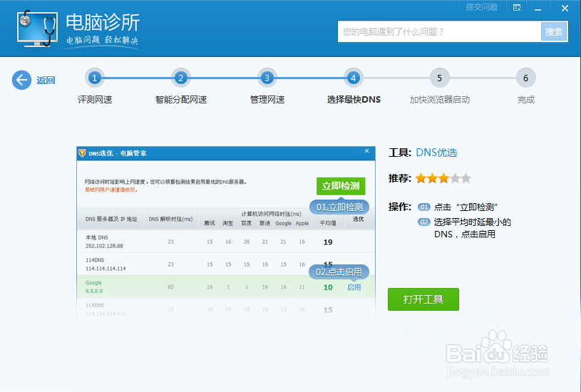Select step 2 circle 智能分配网速
This screenshot has width=581, height=392.
(x=181, y=78)
